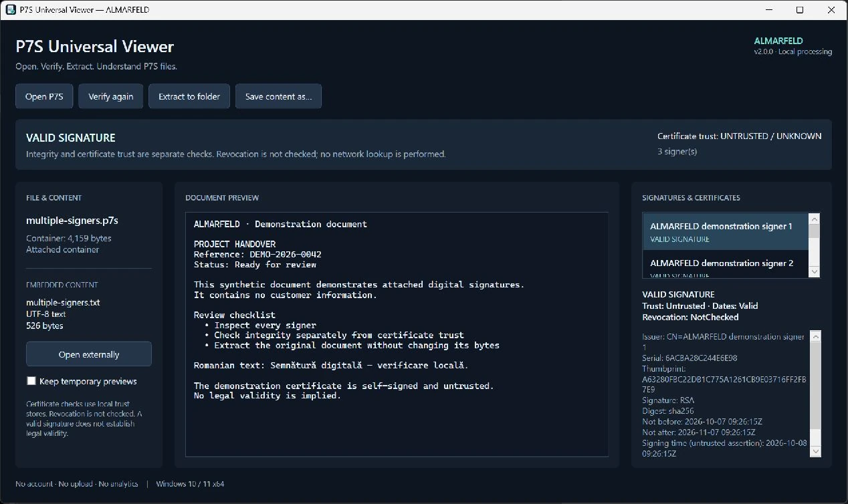Click the Container: 4,159 bytes text
Viewport: 848px width, 504px height.
click(68, 238)
